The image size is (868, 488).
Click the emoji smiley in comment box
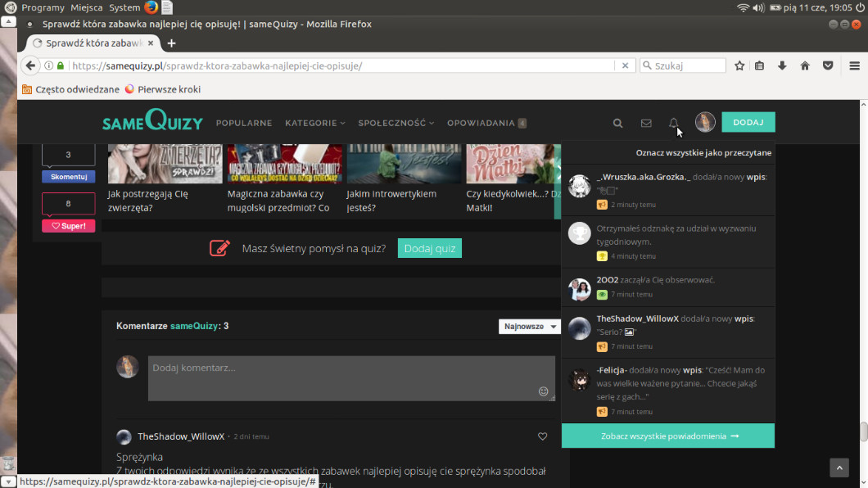click(x=543, y=391)
